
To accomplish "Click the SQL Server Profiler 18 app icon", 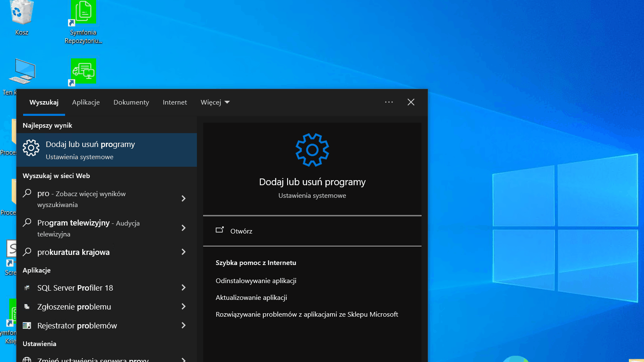I will (x=27, y=288).
